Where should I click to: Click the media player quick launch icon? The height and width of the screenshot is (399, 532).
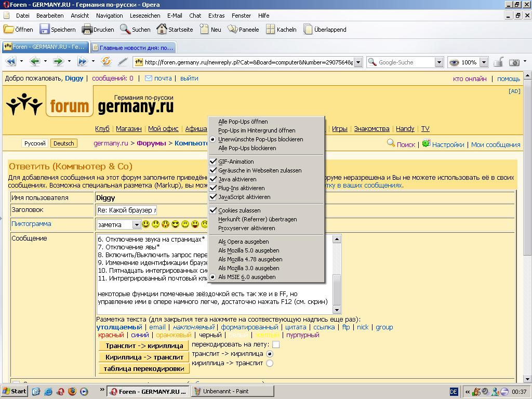[x=84, y=392]
